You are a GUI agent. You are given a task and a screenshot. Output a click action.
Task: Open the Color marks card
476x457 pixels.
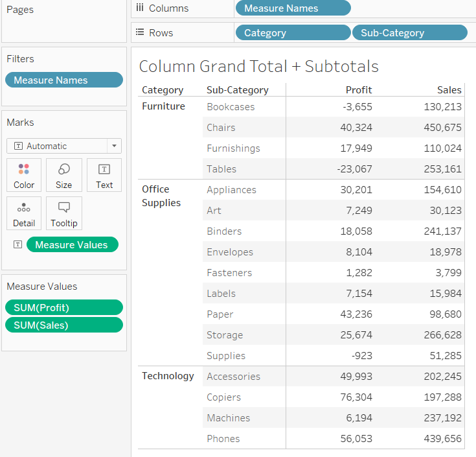tap(24, 175)
